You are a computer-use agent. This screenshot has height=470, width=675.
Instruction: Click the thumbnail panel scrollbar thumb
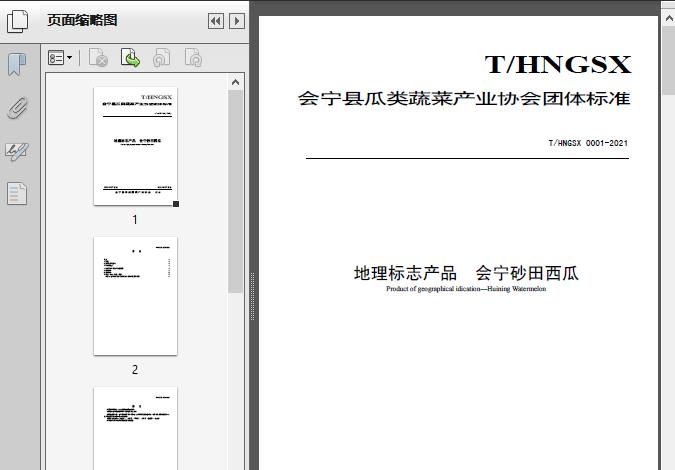235,192
